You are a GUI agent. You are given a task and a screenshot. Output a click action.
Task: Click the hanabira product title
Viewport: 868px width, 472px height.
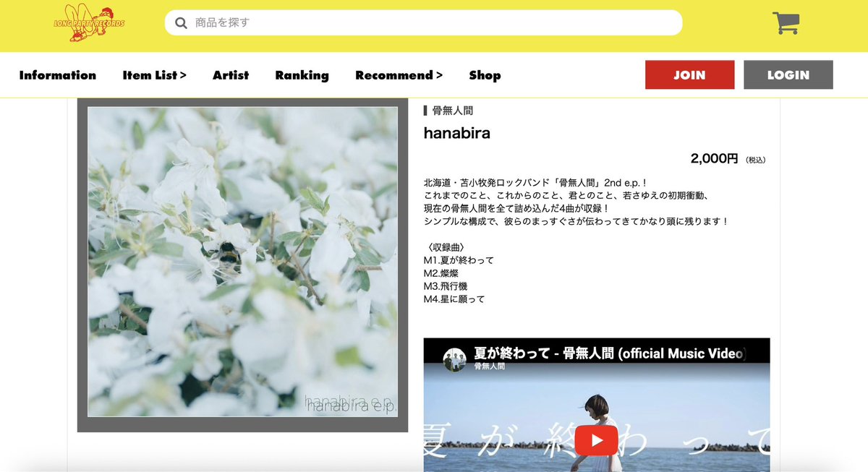457,133
